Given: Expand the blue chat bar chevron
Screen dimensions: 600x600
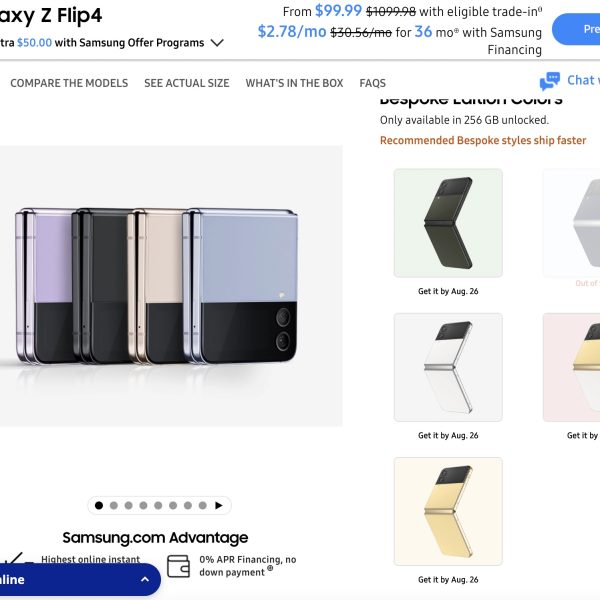Looking at the screenshot, I should [x=145, y=579].
